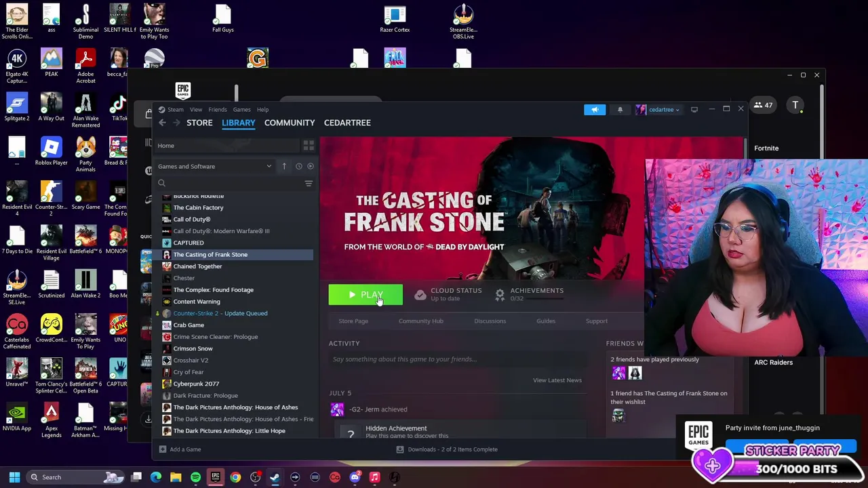This screenshot has width=868, height=488.
Task: Open Roblox Player desktop shortcut
Action: [x=51, y=152]
